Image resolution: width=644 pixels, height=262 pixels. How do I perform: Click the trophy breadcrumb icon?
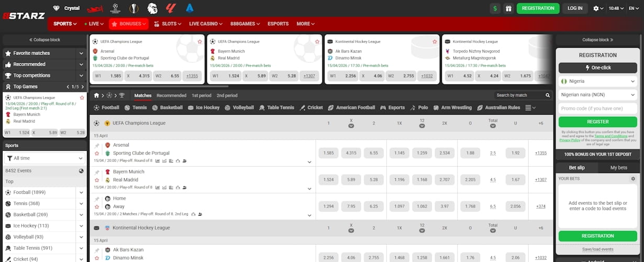click(x=121, y=95)
